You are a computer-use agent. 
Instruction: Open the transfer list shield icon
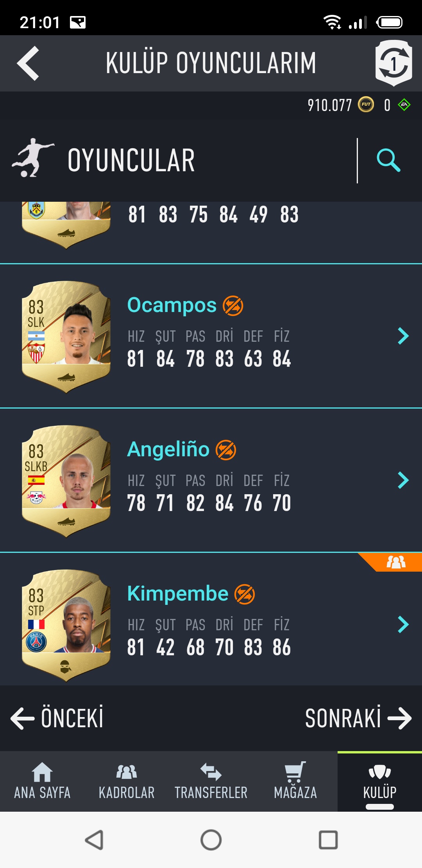click(393, 63)
